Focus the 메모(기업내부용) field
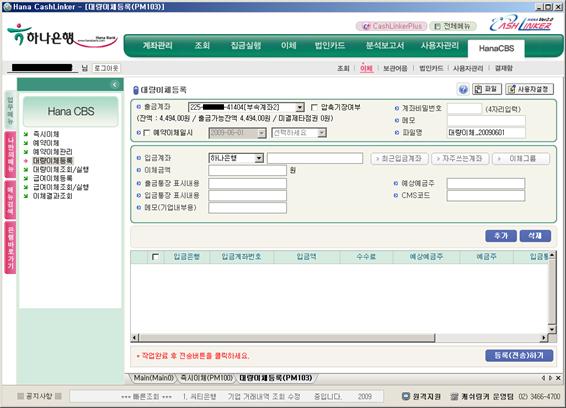This screenshot has height=408, width=566. (x=248, y=208)
